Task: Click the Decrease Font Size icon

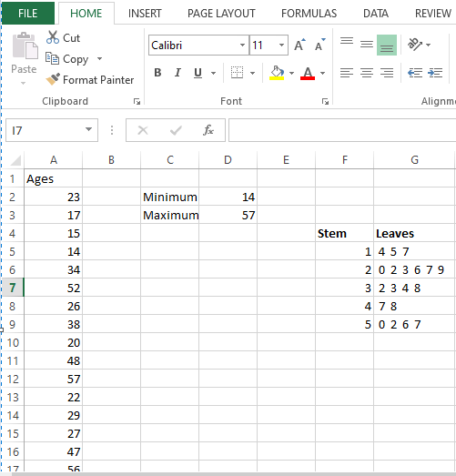Action: pos(320,45)
